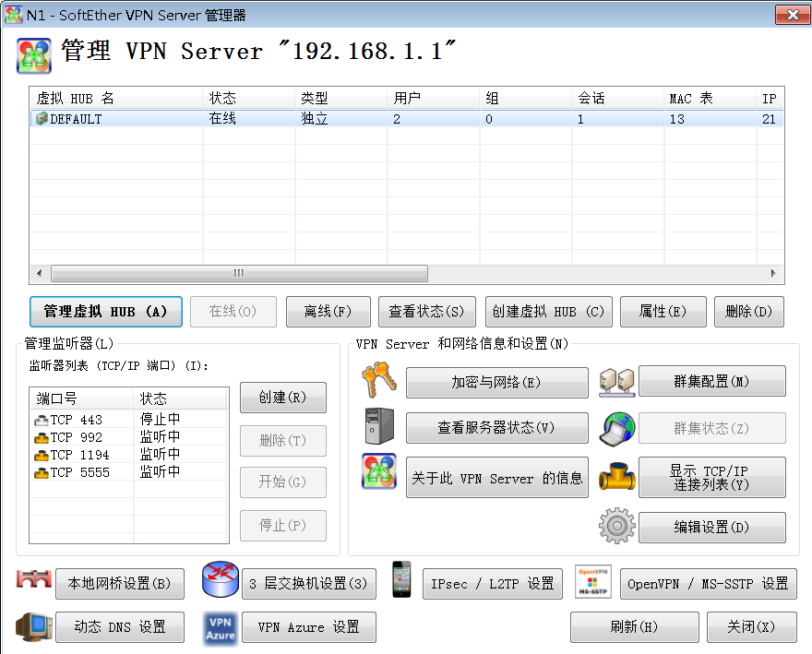Close the window with the X button

coord(792,15)
